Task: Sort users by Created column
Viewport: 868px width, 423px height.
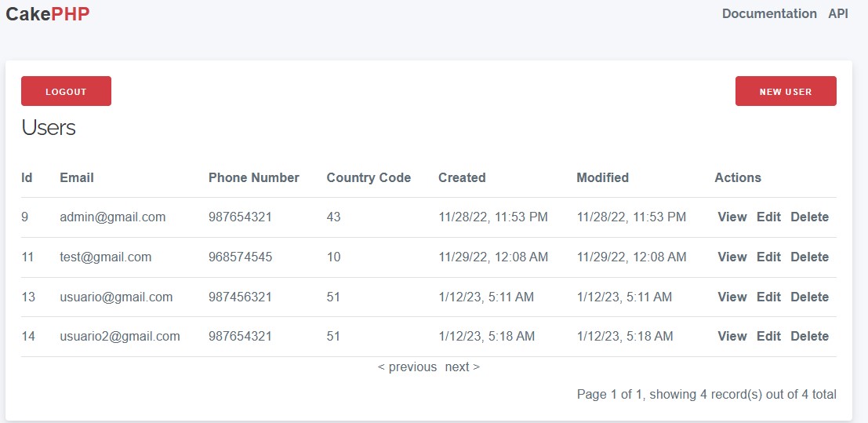Action: click(x=462, y=177)
